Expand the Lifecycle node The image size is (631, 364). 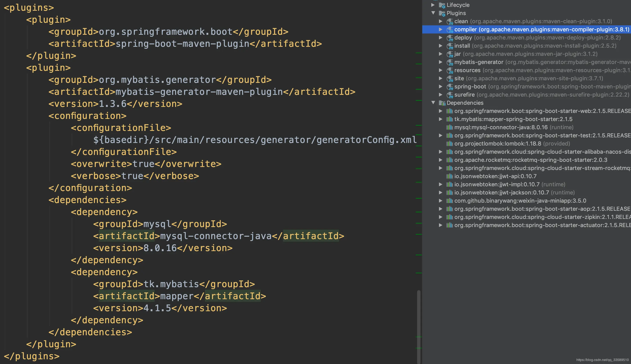[433, 5]
